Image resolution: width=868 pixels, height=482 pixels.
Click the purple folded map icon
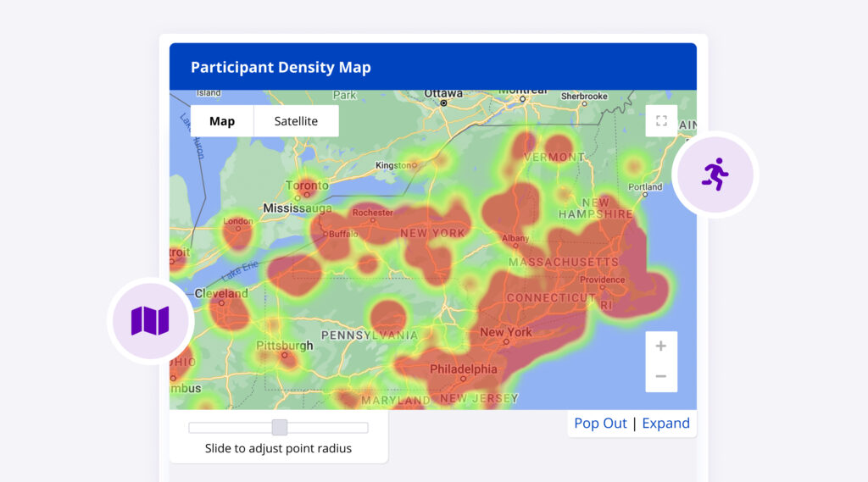[x=150, y=321]
